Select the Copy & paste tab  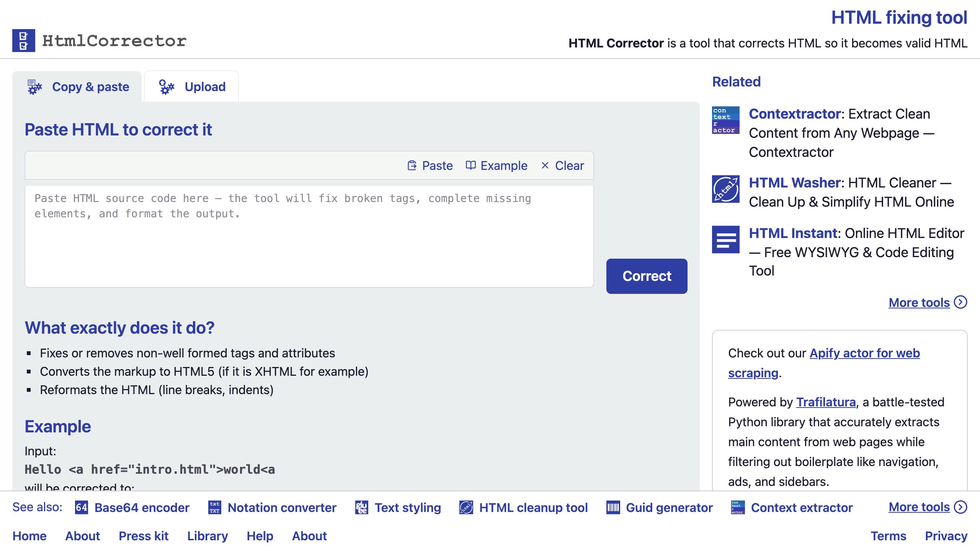coord(77,87)
